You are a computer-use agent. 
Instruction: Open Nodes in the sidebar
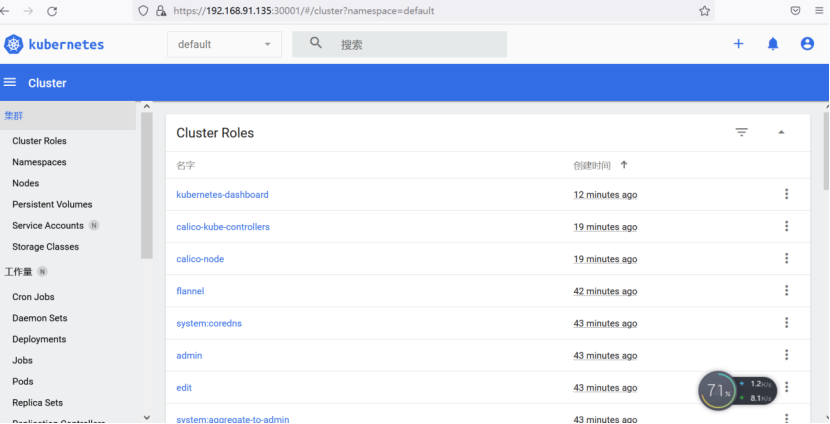pyautogui.click(x=25, y=183)
